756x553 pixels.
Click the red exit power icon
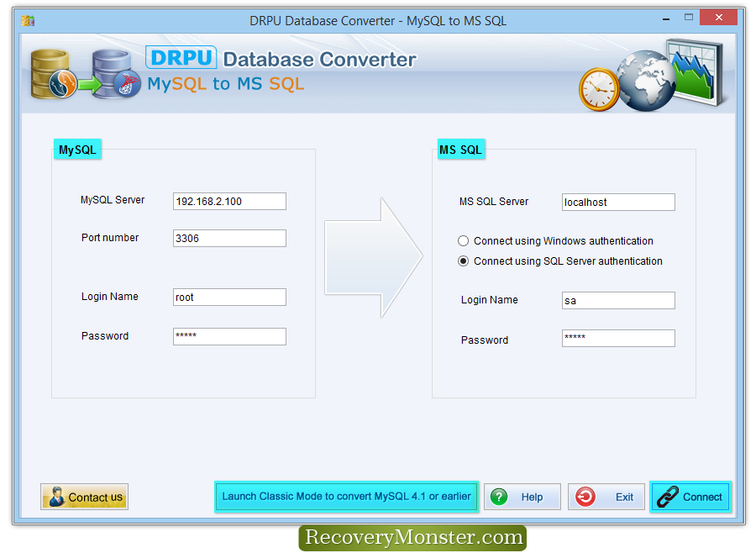[585, 497]
